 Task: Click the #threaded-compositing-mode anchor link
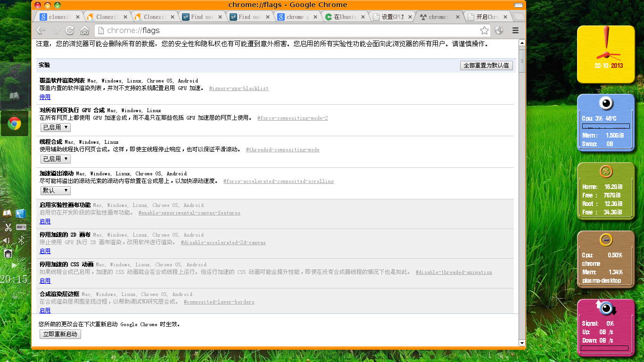coord(283,150)
